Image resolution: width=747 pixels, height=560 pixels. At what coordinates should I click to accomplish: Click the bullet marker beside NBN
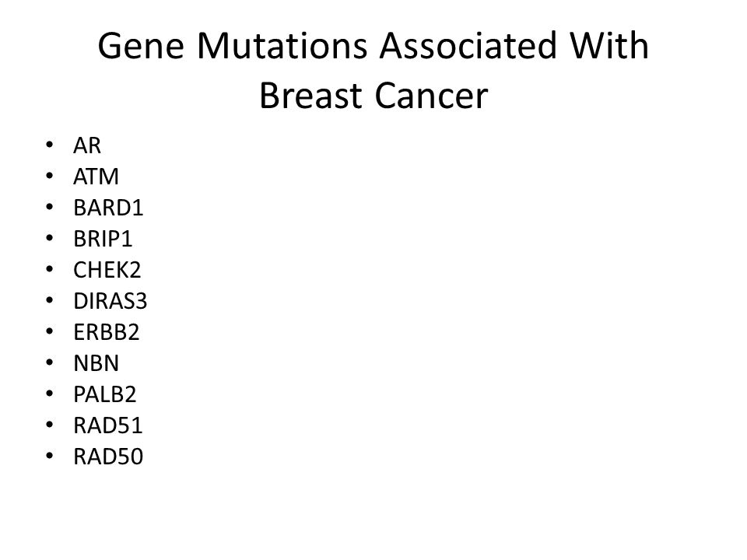pos(50,363)
